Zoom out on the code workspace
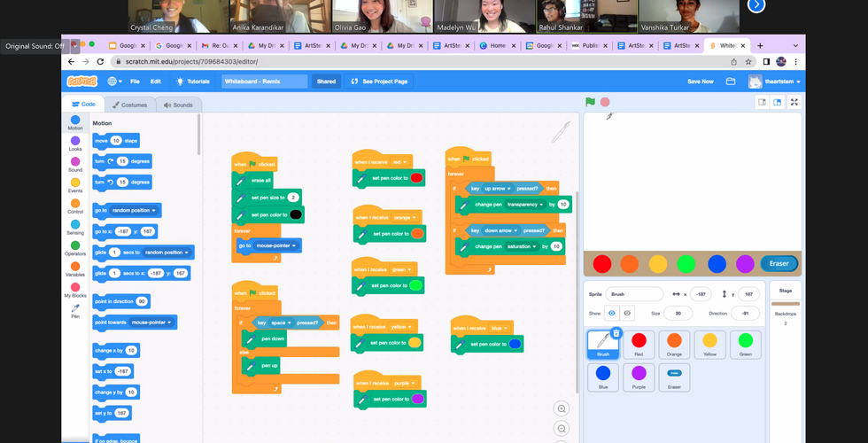Screen dimensions: 868x443 click(x=562, y=429)
